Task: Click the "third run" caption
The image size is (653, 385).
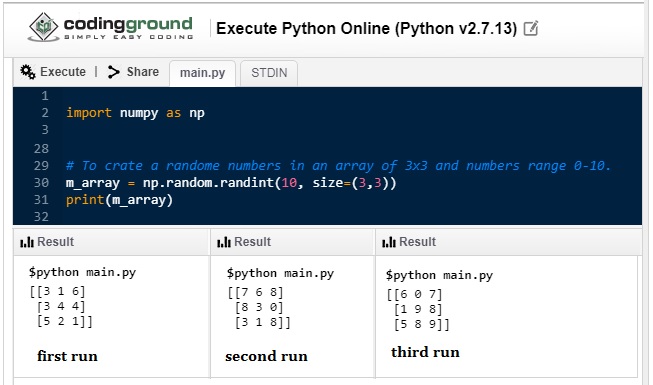Action: coord(425,352)
